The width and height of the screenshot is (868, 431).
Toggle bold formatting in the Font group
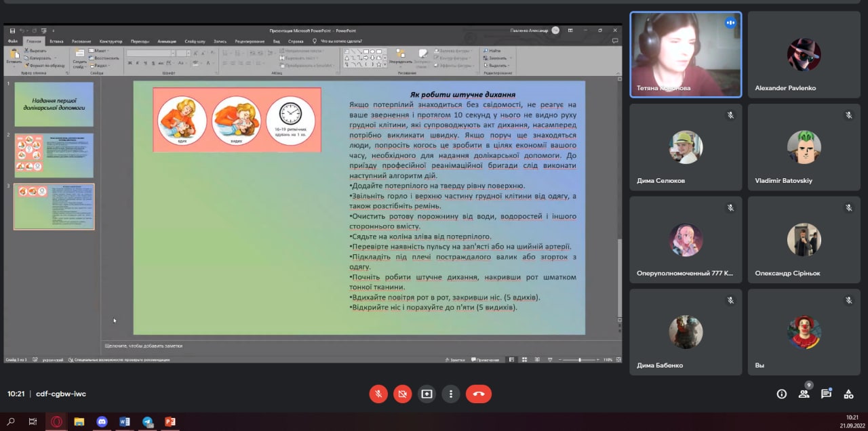click(129, 63)
